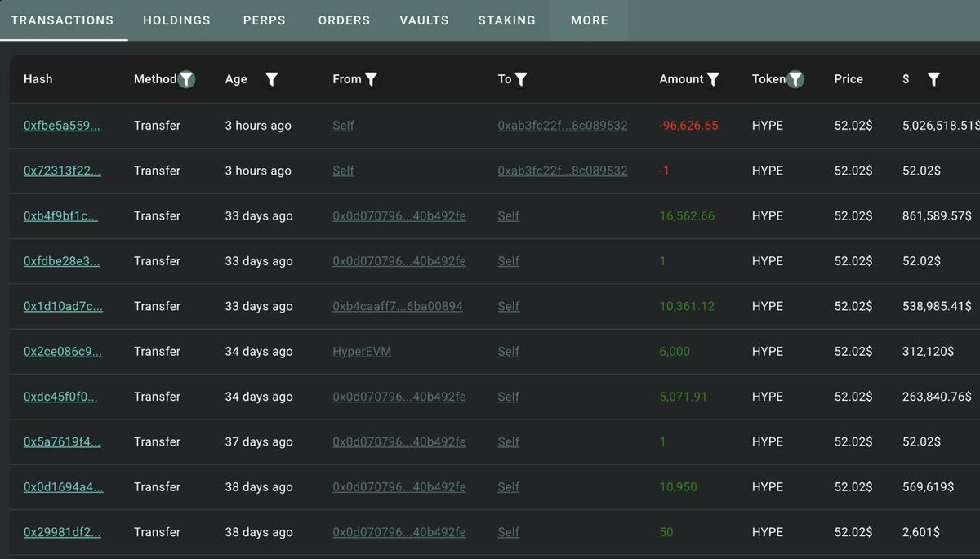Image resolution: width=980 pixels, height=559 pixels.
Task: Open the HyperEVM source link
Action: pyautogui.click(x=362, y=351)
